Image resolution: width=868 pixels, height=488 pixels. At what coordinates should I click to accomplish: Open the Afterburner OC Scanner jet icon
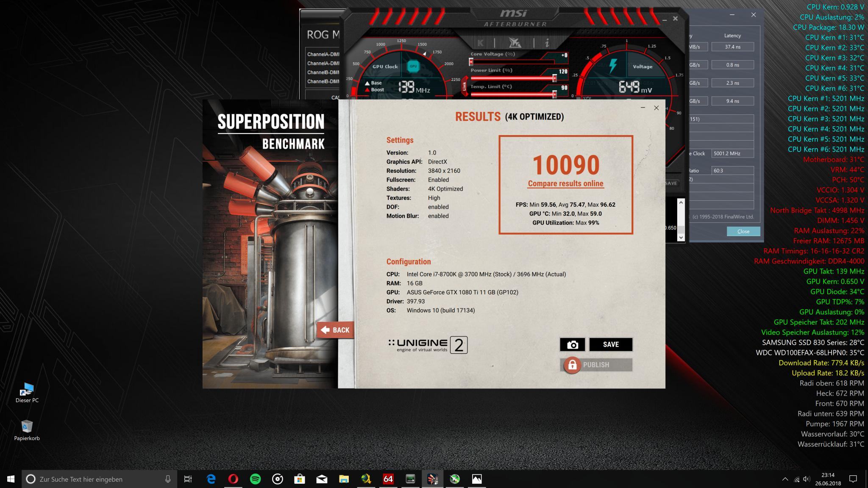[514, 43]
